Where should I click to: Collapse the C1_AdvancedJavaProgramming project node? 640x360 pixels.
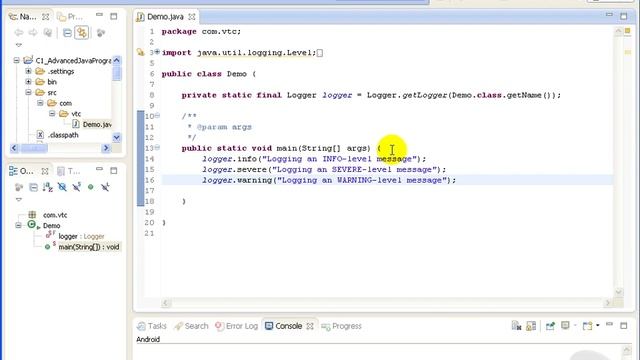pos(16,60)
